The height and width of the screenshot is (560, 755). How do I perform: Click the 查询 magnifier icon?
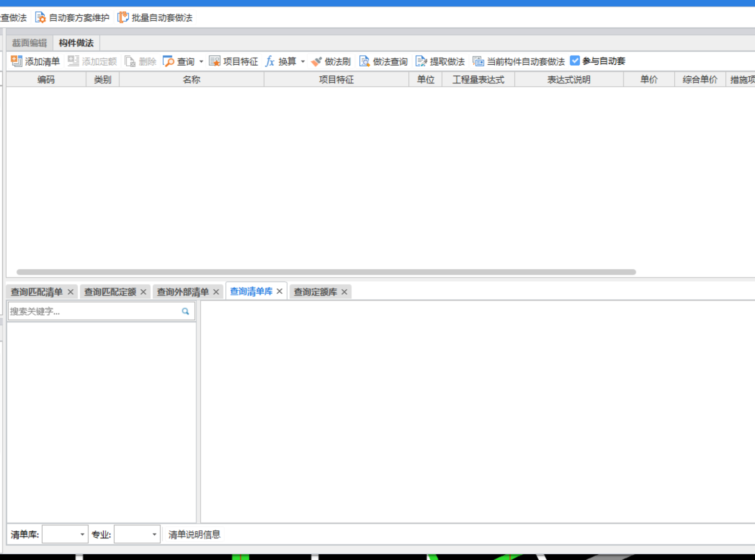pyautogui.click(x=168, y=61)
